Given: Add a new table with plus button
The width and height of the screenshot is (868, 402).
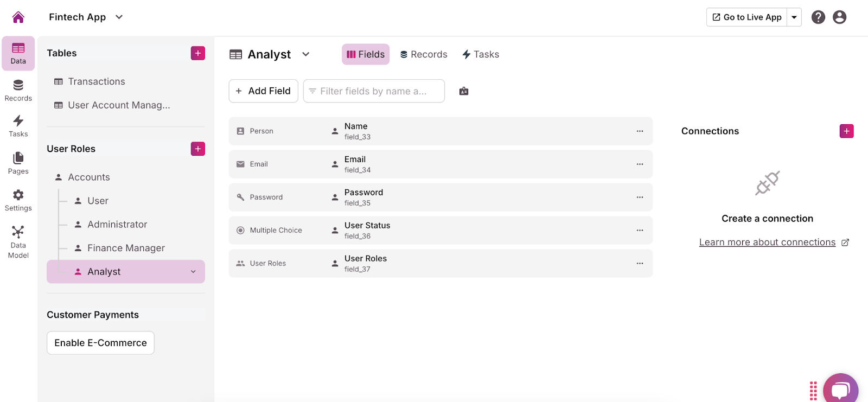Looking at the screenshot, I should tap(198, 53).
